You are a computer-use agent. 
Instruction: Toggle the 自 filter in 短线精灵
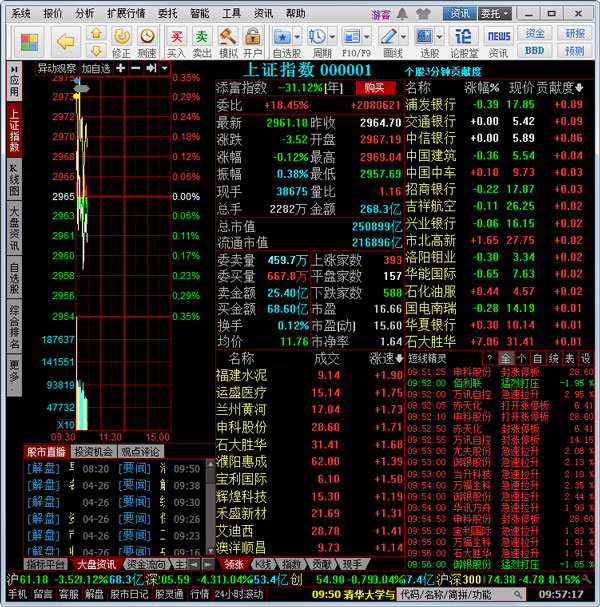(x=537, y=358)
